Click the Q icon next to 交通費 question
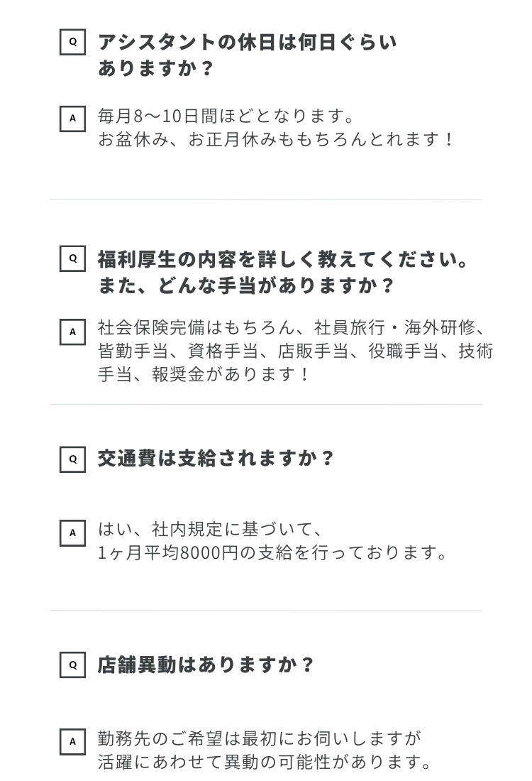532x781 pixels. point(72,459)
